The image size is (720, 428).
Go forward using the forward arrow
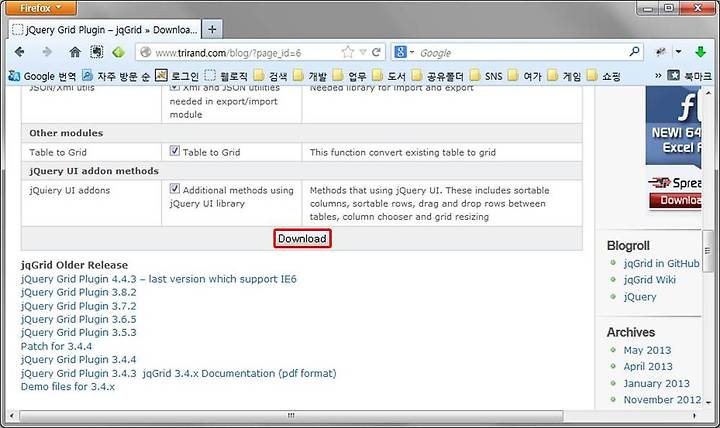(x=47, y=52)
